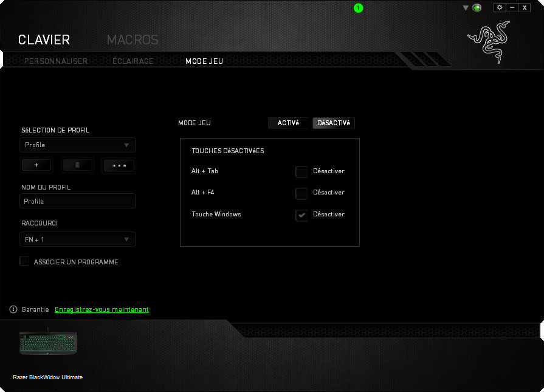Open settings via the gear icon

tap(500, 7)
